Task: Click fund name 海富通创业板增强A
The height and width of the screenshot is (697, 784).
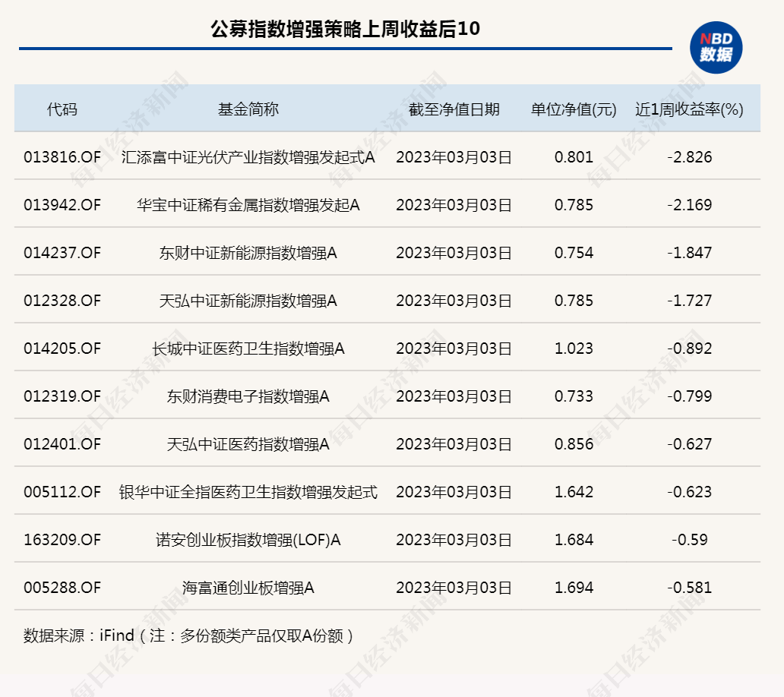Action: 248,588
